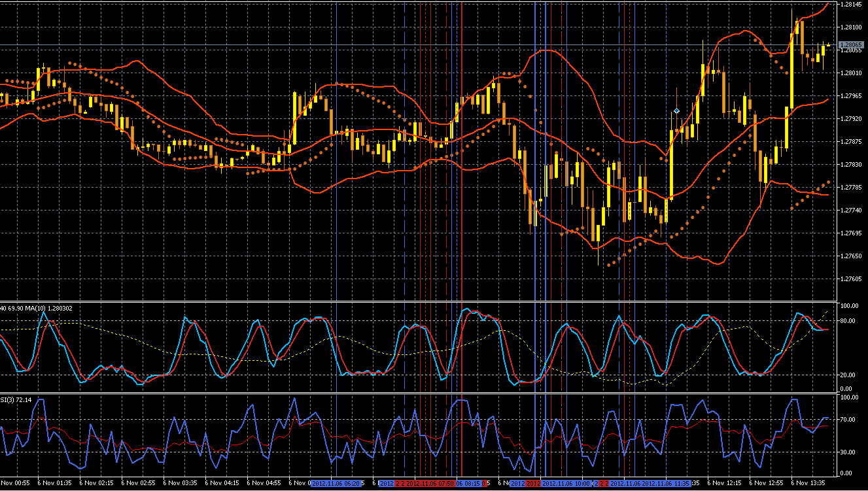Click the 1.27650 price axis label
This screenshot has width=868, height=491.
(851, 256)
